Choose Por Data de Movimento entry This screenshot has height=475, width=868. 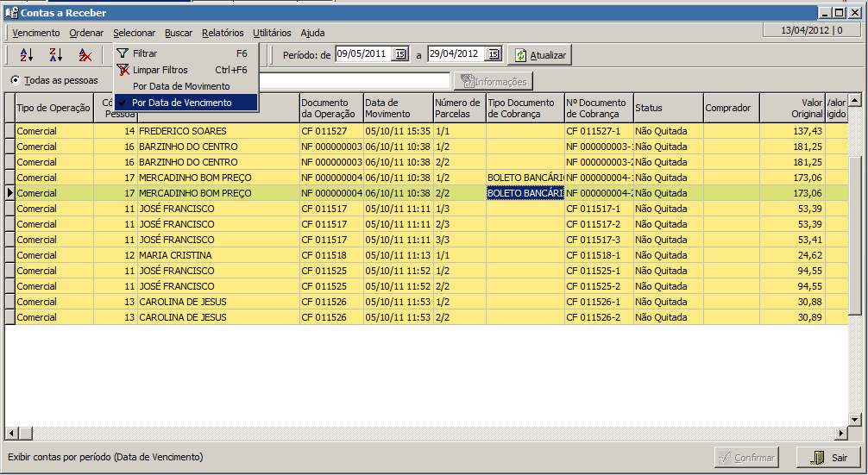click(x=186, y=86)
